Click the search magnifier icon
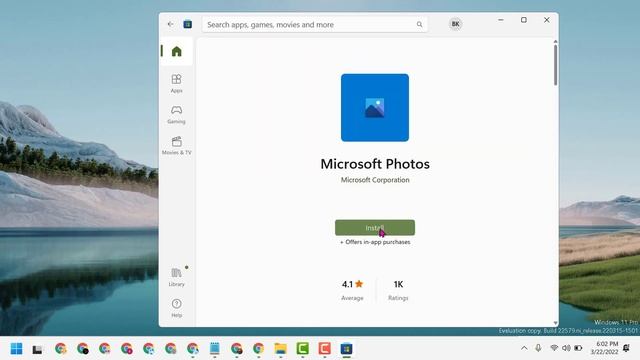The height and width of the screenshot is (360, 640). tap(419, 24)
